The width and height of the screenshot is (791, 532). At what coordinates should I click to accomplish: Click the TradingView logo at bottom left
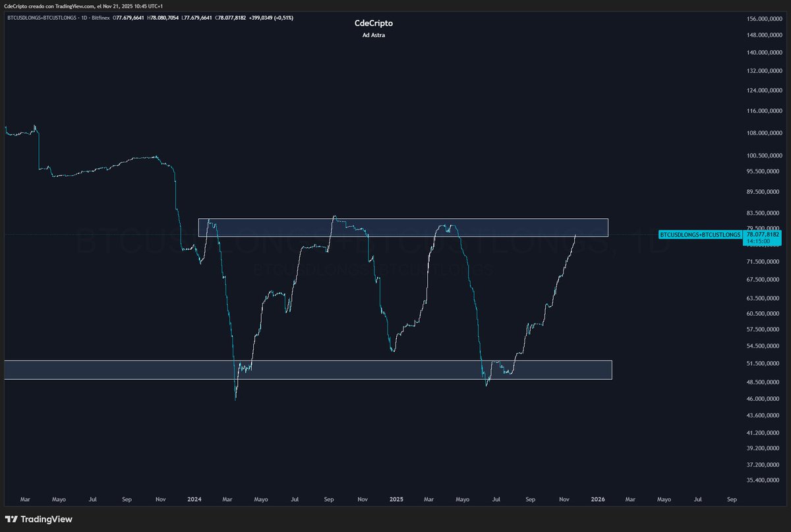coord(38,519)
